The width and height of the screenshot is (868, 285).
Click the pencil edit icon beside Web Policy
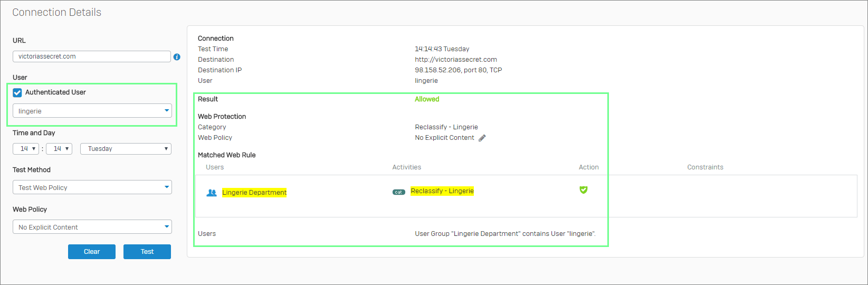pyautogui.click(x=482, y=138)
